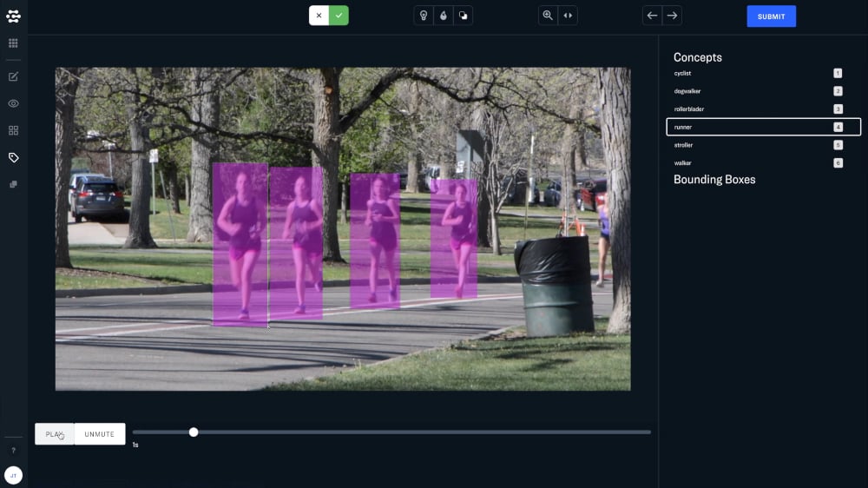
Task: Select the dogwalker concept
Action: pos(687,91)
